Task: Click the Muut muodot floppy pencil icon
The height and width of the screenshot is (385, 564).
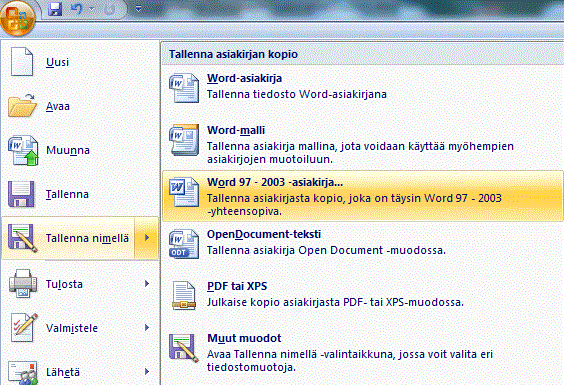Action: tap(184, 348)
